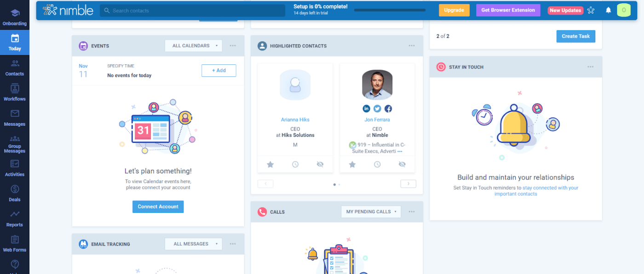This screenshot has height=274, width=644.
Task: Click the setup completion progress bar
Action: click(x=390, y=10)
